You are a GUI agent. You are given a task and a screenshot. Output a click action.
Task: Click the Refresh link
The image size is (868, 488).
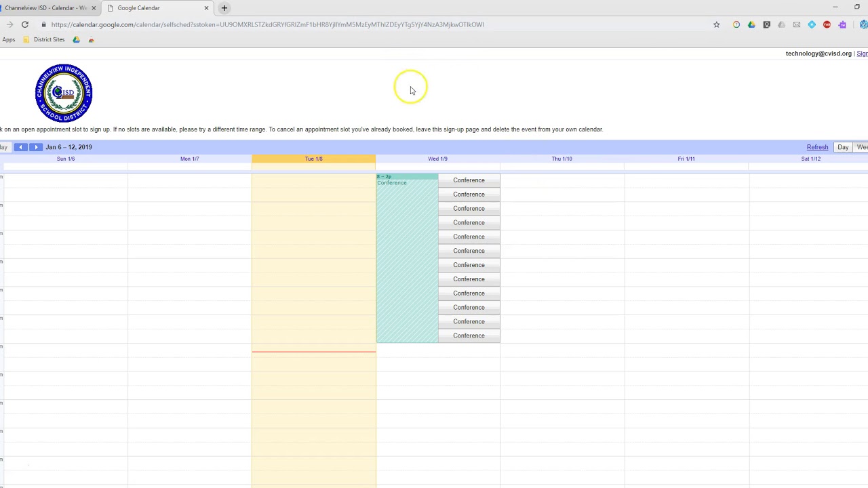click(x=817, y=147)
